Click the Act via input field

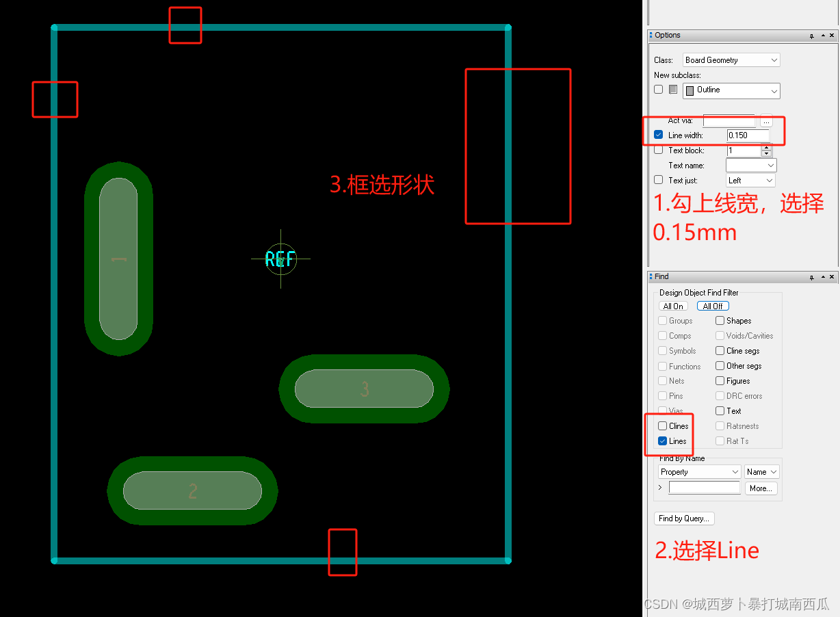729,121
